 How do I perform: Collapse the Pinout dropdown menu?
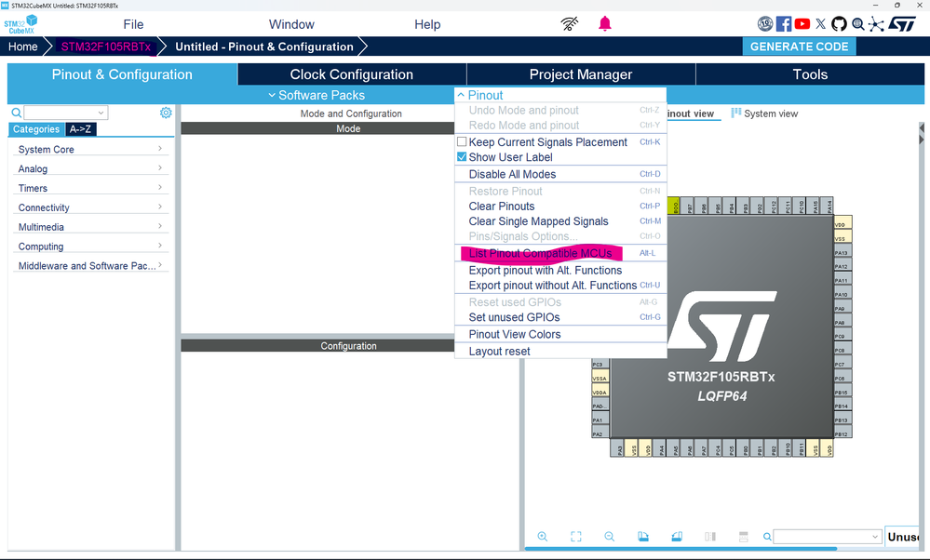pos(479,95)
